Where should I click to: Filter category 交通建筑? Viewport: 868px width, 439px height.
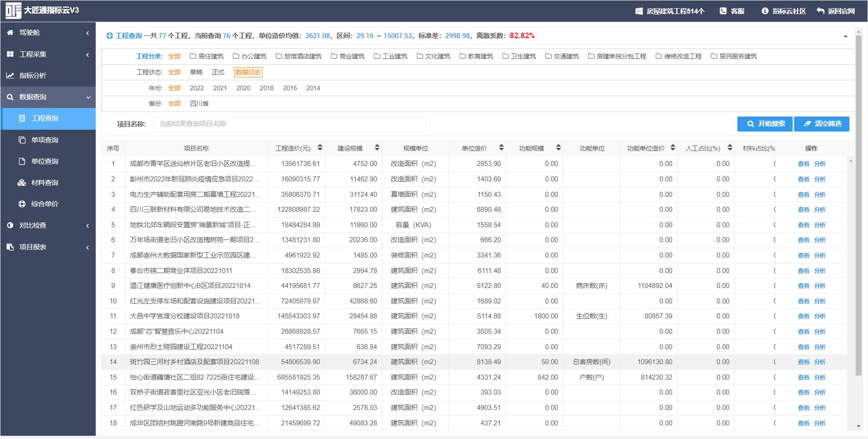coord(562,56)
